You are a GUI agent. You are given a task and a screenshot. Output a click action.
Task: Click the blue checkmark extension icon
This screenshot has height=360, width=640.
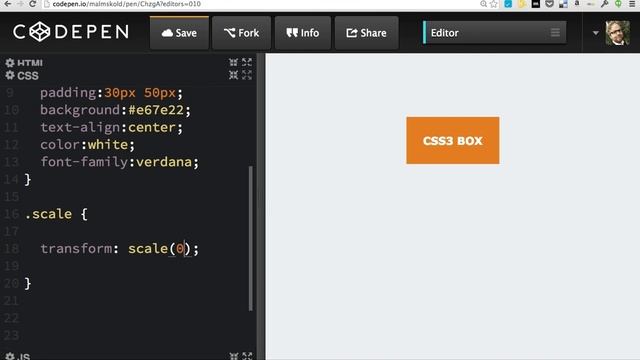point(508,4)
